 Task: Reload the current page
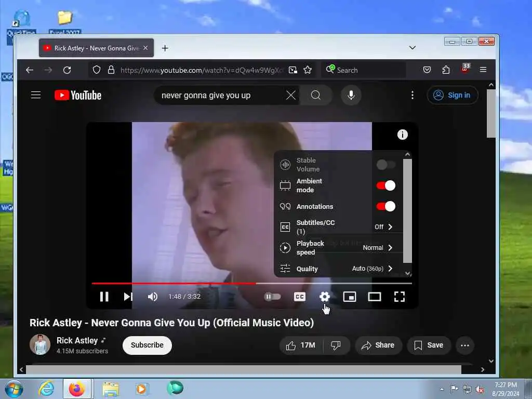[x=67, y=70]
